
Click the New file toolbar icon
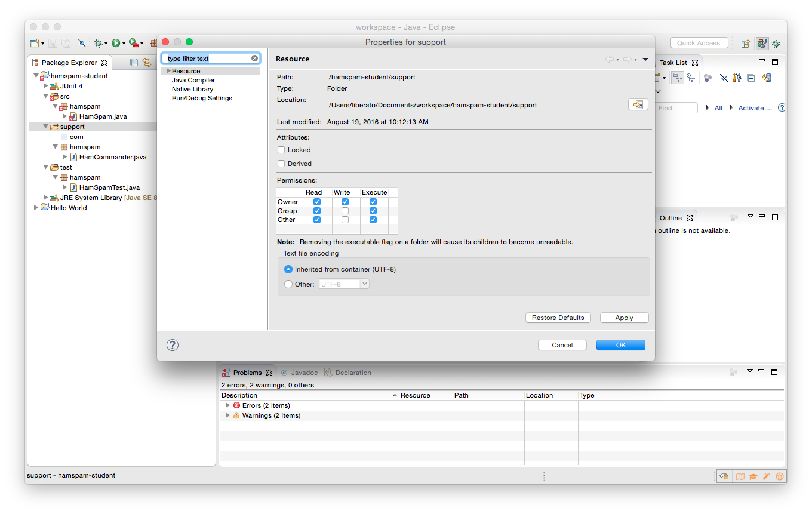click(35, 43)
